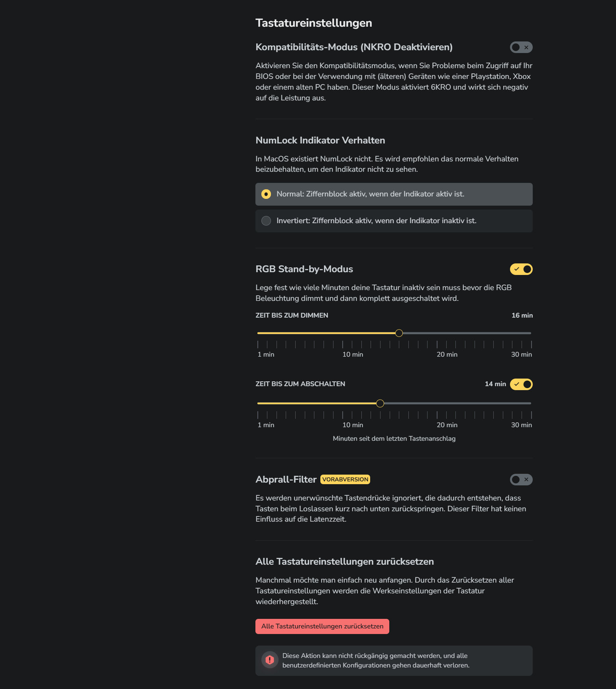Click the Tastatureinstellungen heading
Image resolution: width=616 pixels, height=689 pixels.
(314, 23)
